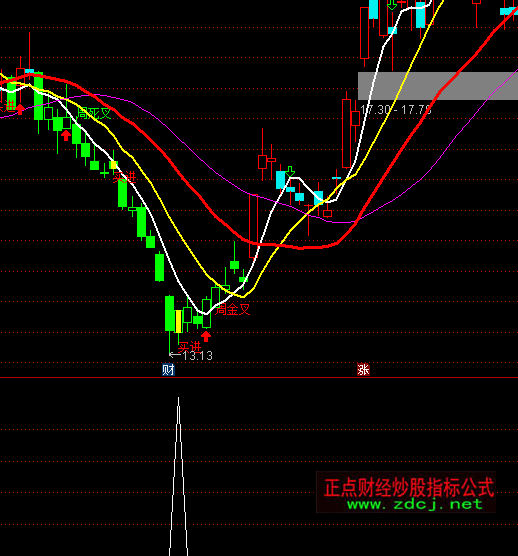
Task: Click the gray price gap zone rectangle
Action: coord(438,86)
